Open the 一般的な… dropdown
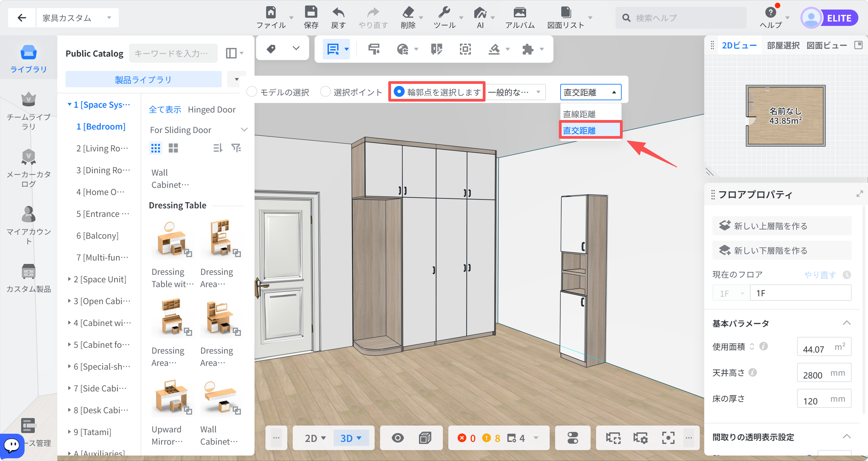 pos(515,92)
